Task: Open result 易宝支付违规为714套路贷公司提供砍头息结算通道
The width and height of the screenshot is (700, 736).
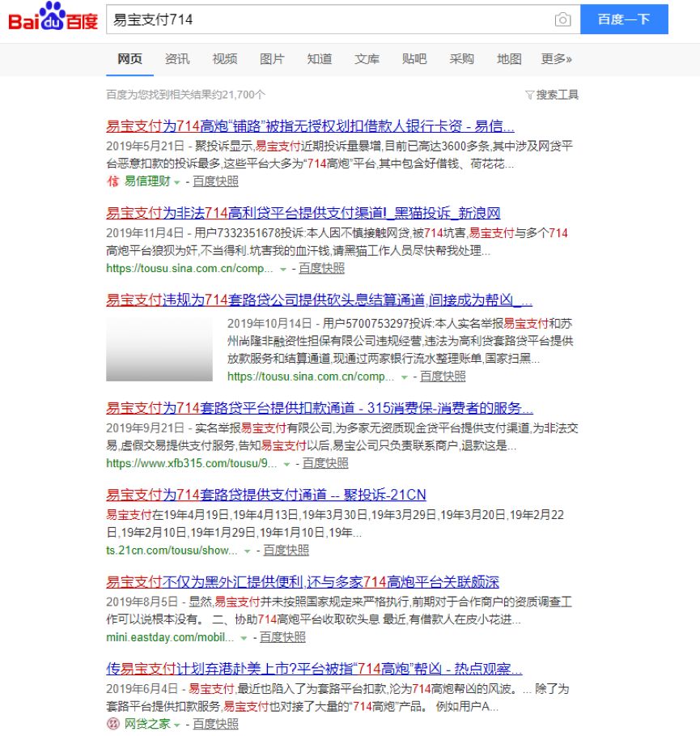Action: point(319,300)
